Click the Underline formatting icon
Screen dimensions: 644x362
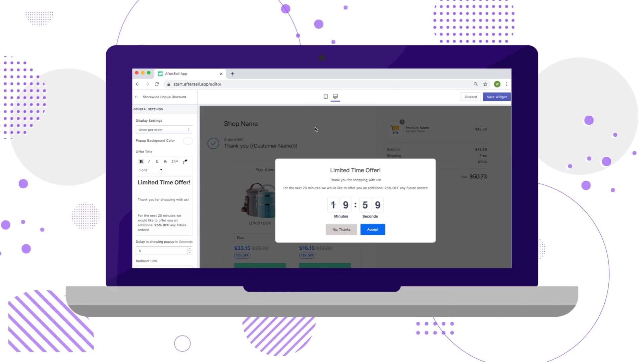click(157, 161)
